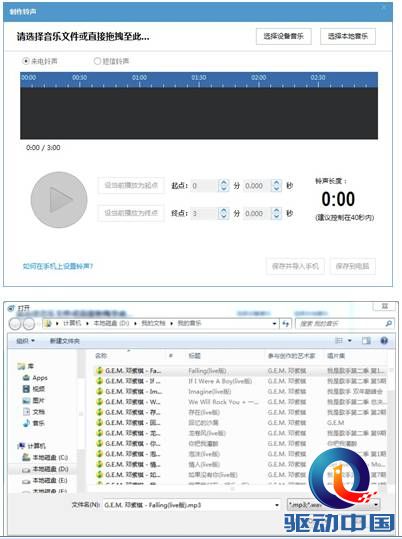This screenshot has height=539, width=402.
Task: Select 本地磁盘 (C:) in the sidebar
Action: point(45,458)
